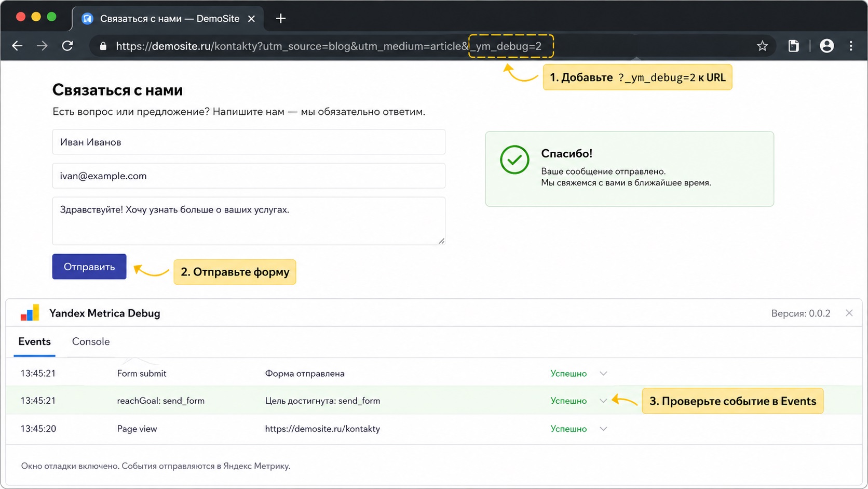The width and height of the screenshot is (868, 489).
Task: Expand the reachGoal send_form event details
Action: click(x=603, y=401)
